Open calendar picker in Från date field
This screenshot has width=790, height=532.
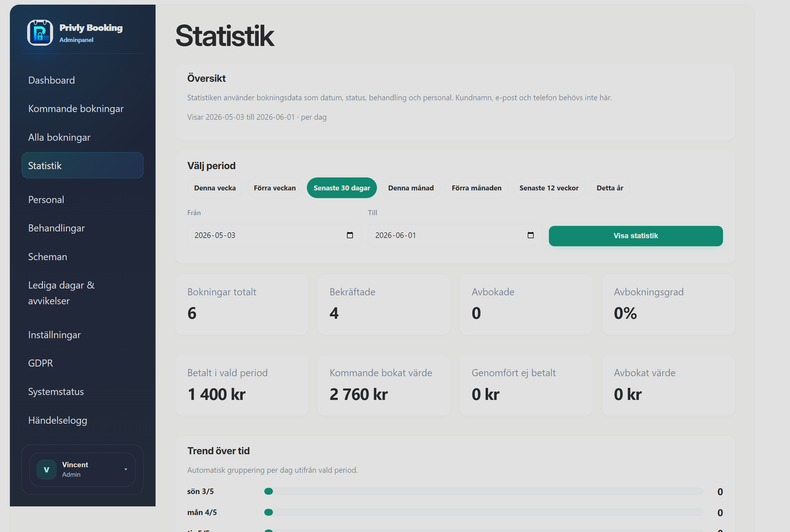(350, 235)
